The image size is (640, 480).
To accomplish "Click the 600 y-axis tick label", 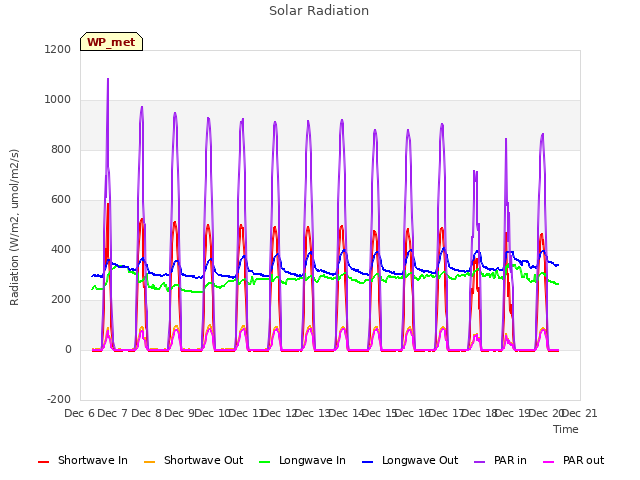I will point(61,200).
